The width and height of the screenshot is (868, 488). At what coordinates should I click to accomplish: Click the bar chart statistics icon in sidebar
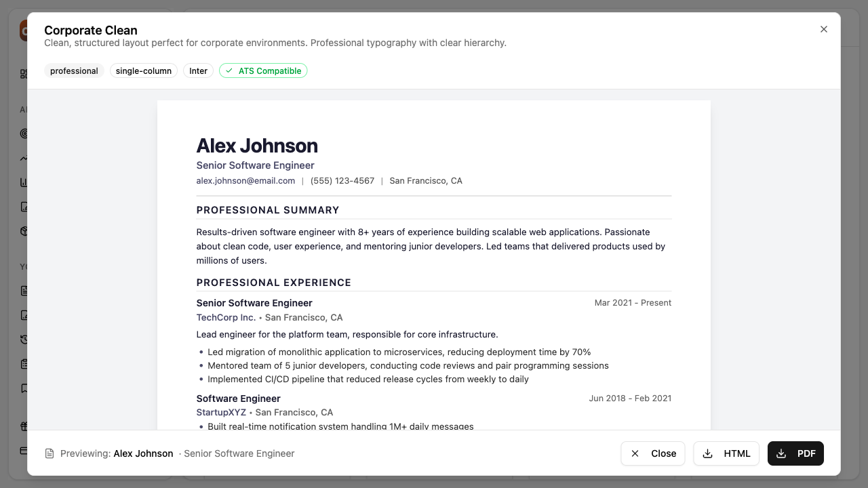[x=24, y=182]
